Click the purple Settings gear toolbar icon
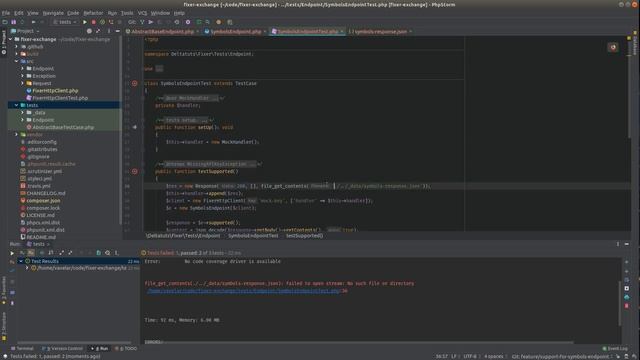The width and height of the screenshot is (640, 360). [188, 22]
